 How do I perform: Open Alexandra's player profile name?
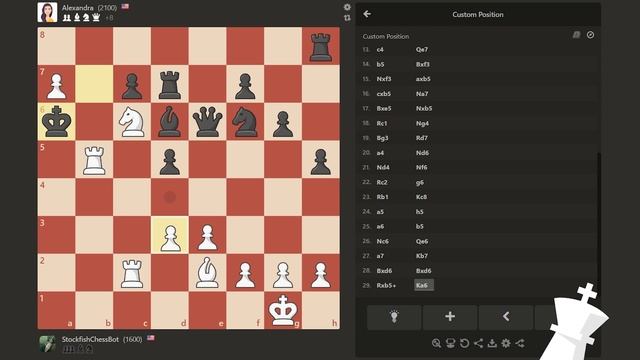[x=78, y=7]
